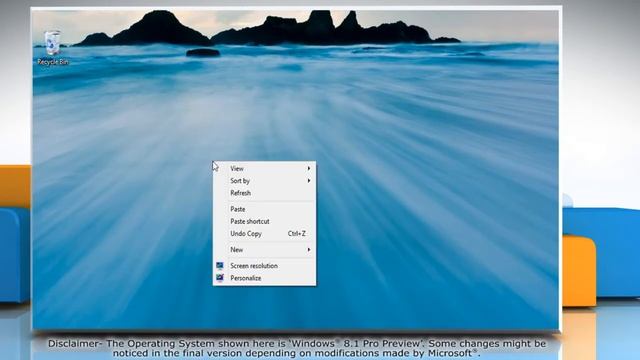
Task: Click the Screen resolution monitor icon
Action: tap(220, 266)
